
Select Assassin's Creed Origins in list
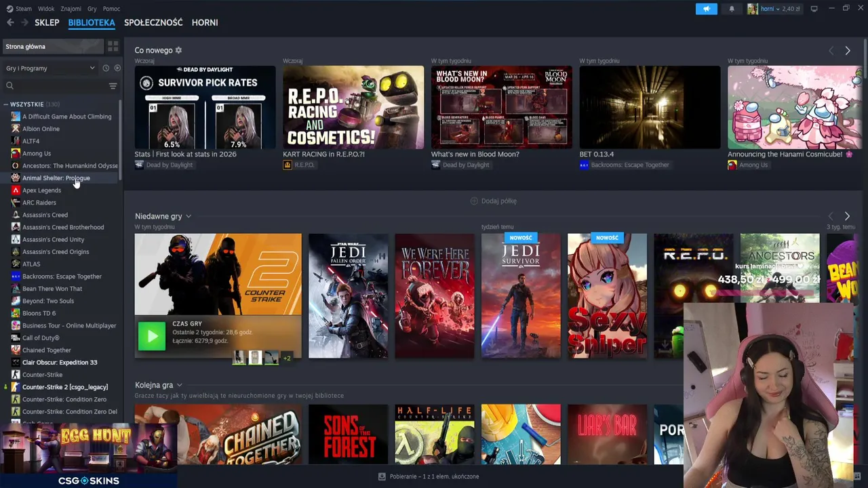pos(56,252)
